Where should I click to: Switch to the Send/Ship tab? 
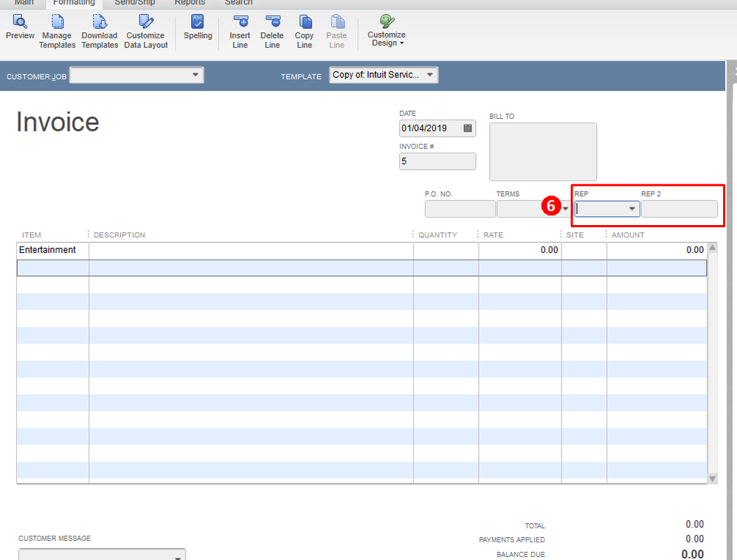pyautogui.click(x=135, y=2)
